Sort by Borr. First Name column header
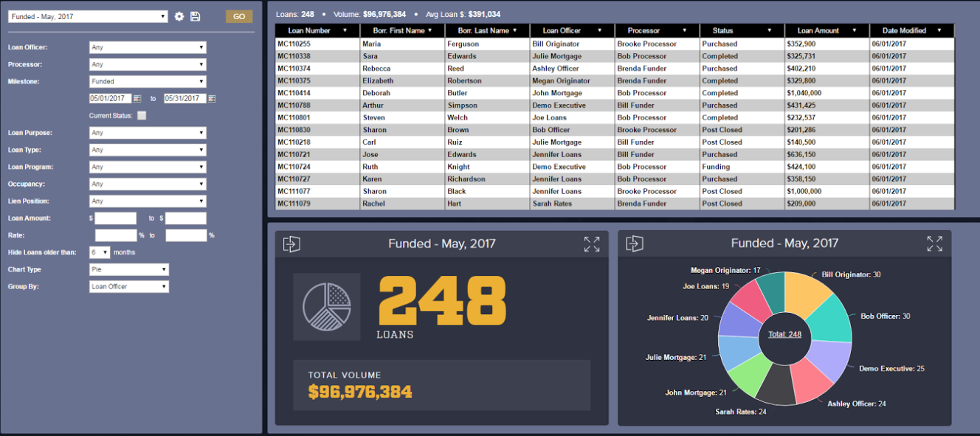Screen dimensions: 980x436 [x=403, y=30]
